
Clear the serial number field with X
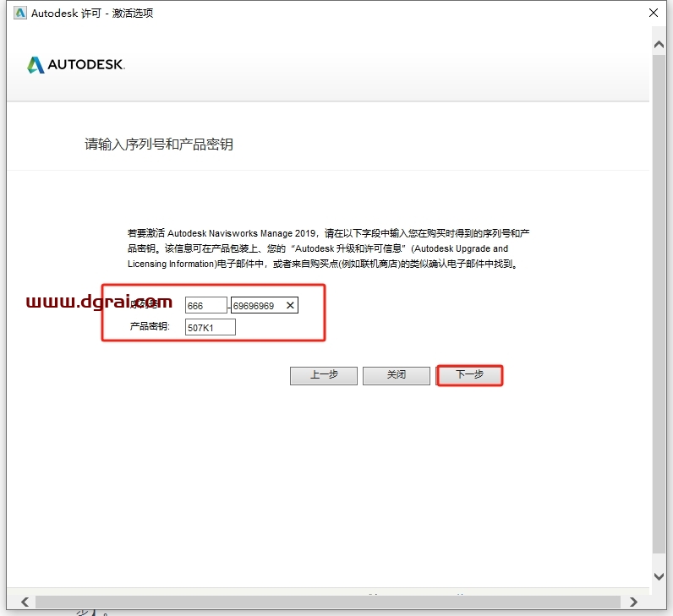290,305
